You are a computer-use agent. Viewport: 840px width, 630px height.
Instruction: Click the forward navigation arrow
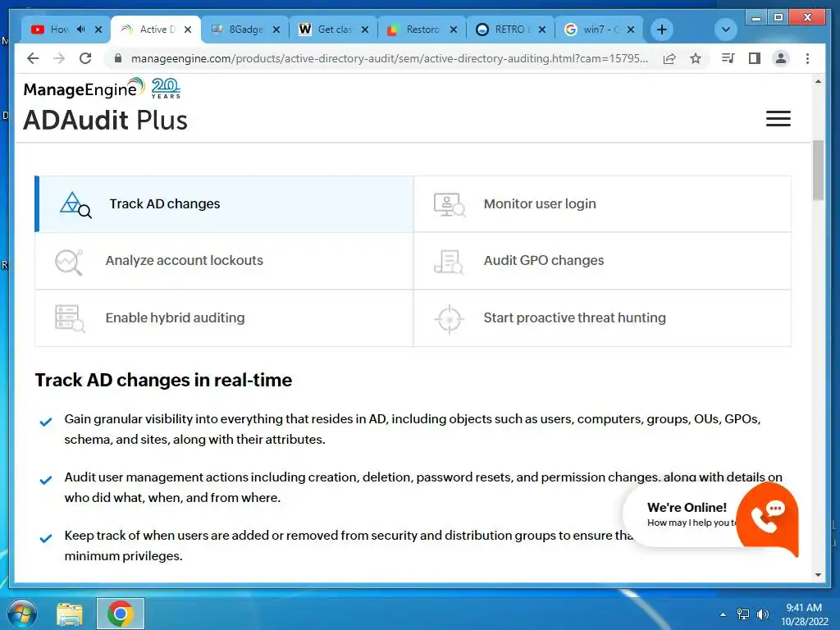click(59, 58)
